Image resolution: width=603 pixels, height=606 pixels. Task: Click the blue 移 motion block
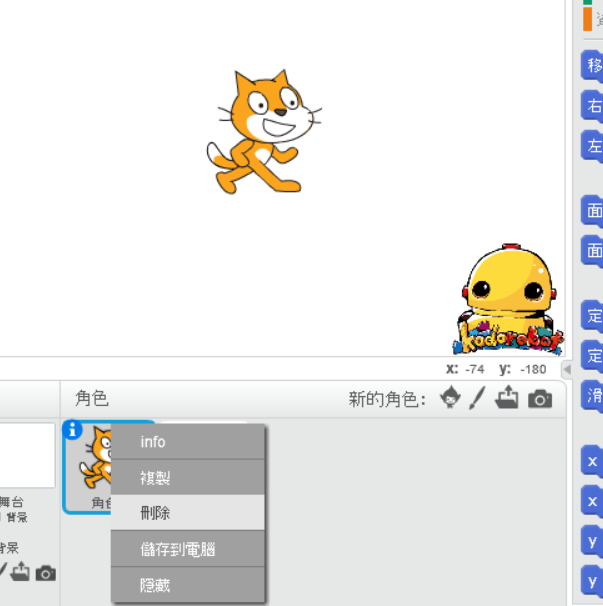(x=592, y=66)
